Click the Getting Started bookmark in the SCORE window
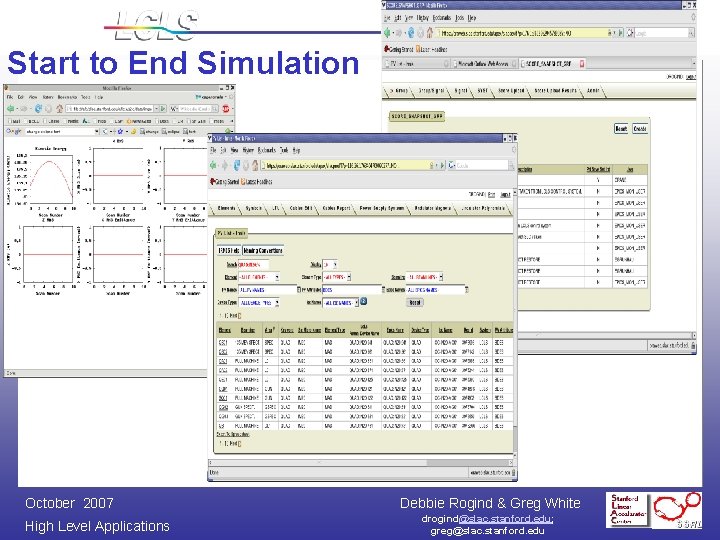Viewport: 720px width, 540px height. (x=399, y=49)
